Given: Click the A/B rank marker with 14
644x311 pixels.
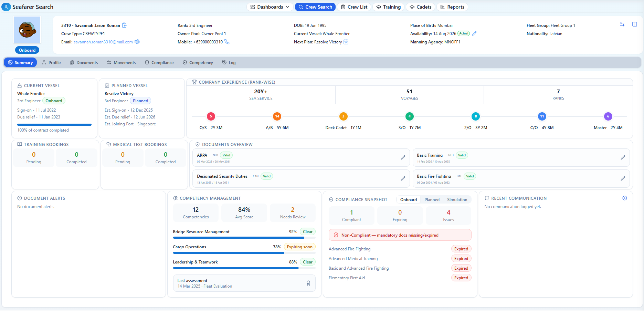Looking at the screenshot, I should tap(277, 116).
